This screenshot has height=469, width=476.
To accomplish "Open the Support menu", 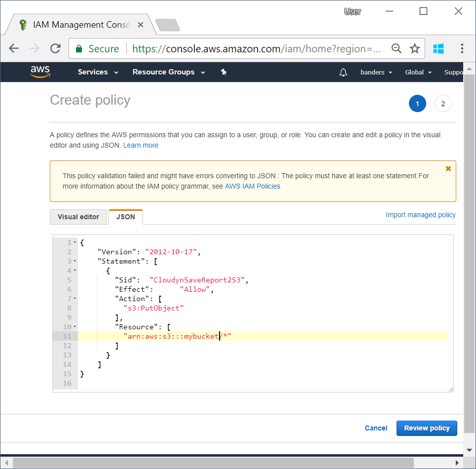I will tap(453, 72).
